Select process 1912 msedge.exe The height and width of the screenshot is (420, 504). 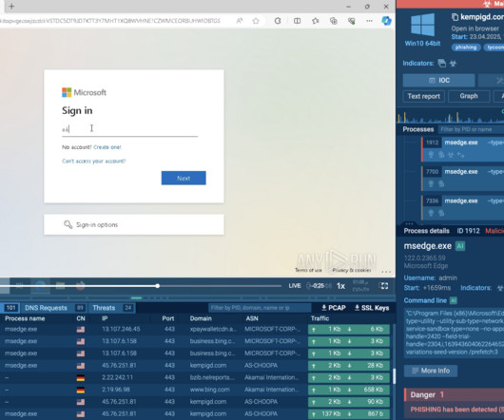[463, 149]
